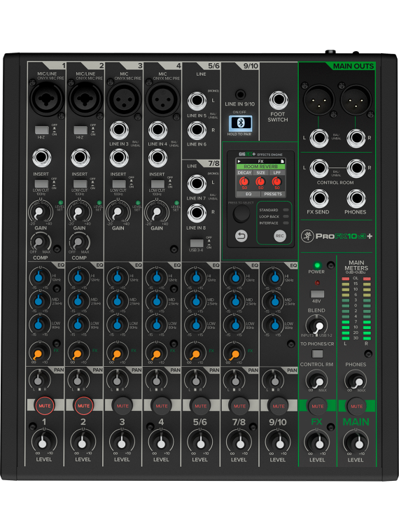The width and height of the screenshot is (399, 532).
Task: Click the LINE IN 3 jack
Action: (x=119, y=130)
